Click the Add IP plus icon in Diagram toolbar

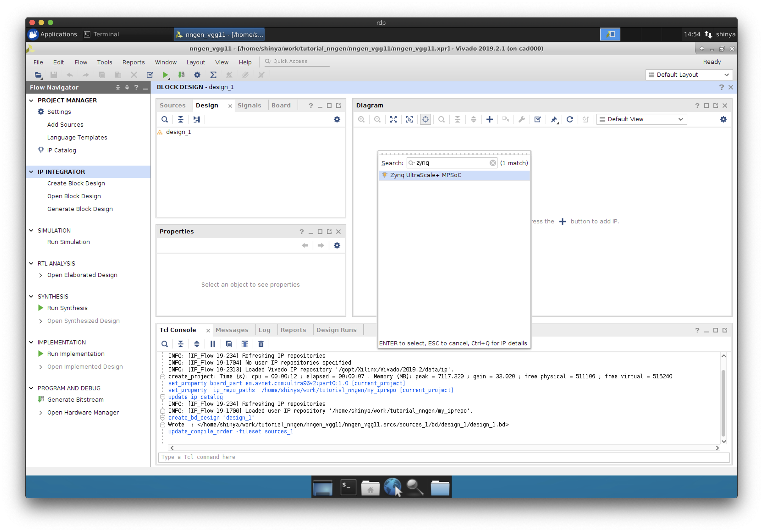coord(489,119)
